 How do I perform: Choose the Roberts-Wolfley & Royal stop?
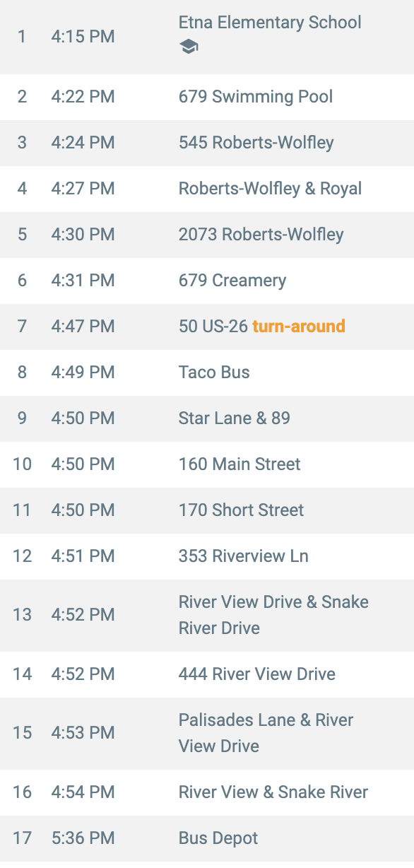[207, 189]
